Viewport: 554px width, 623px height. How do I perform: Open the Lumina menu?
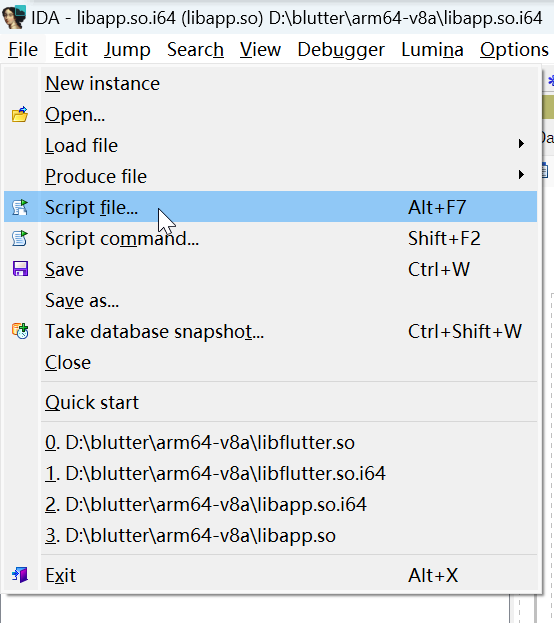(432, 50)
